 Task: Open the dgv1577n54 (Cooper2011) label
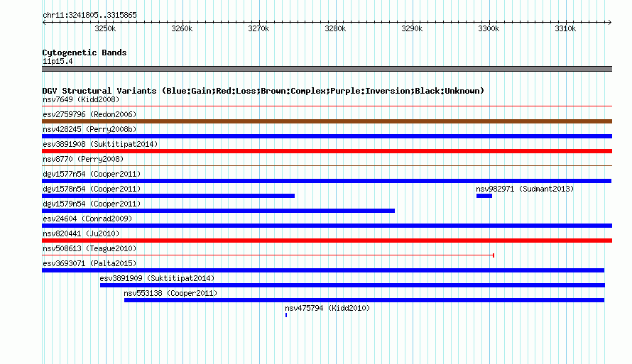pos(92,174)
